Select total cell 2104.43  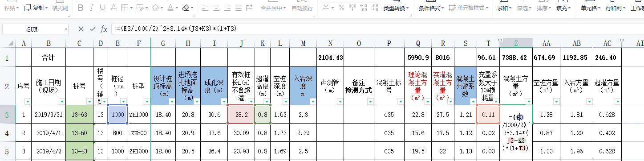(330, 58)
